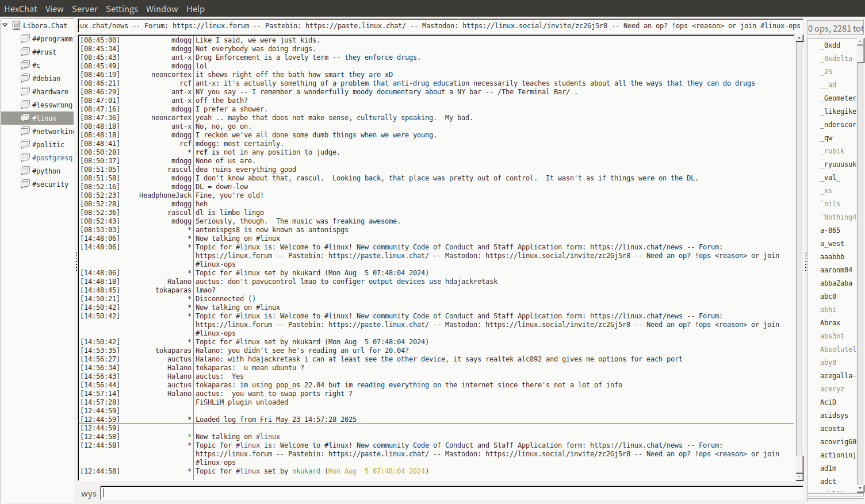Click the message input field
865x504 pixels.
pyautogui.click(x=451, y=493)
